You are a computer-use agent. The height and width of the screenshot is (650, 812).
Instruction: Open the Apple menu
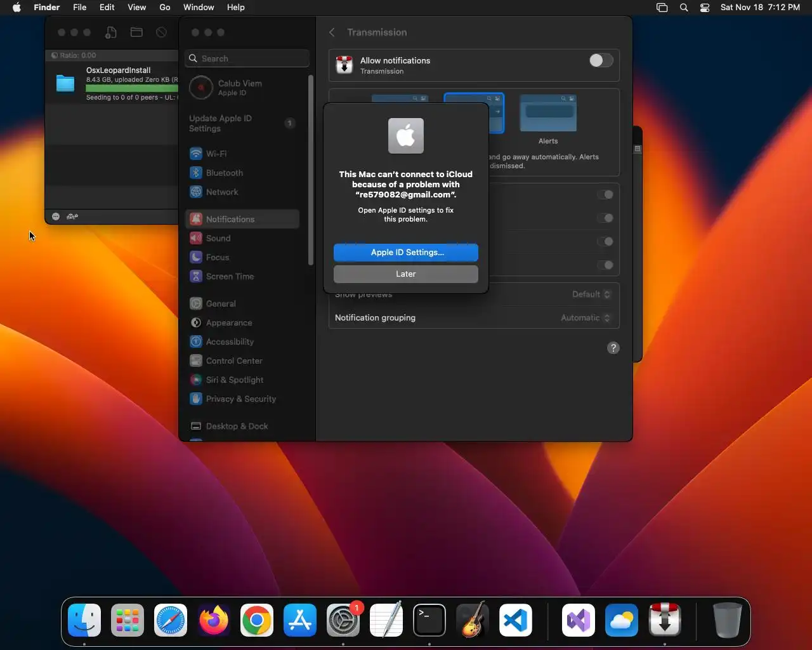point(16,8)
